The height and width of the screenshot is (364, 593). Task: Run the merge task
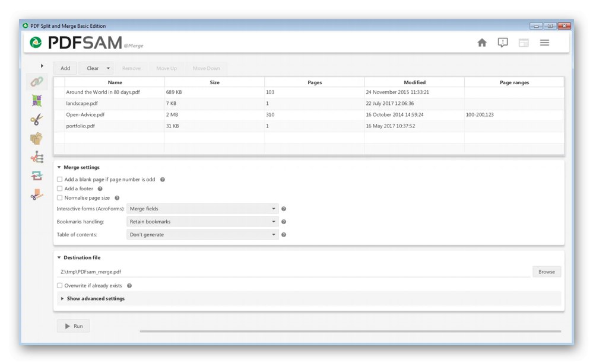74,326
